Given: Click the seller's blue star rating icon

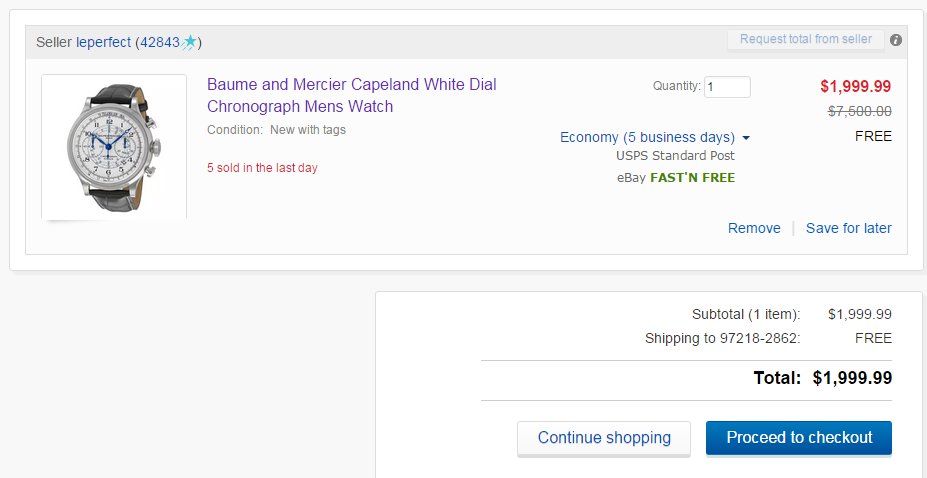Looking at the screenshot, I should pos(189,42).
